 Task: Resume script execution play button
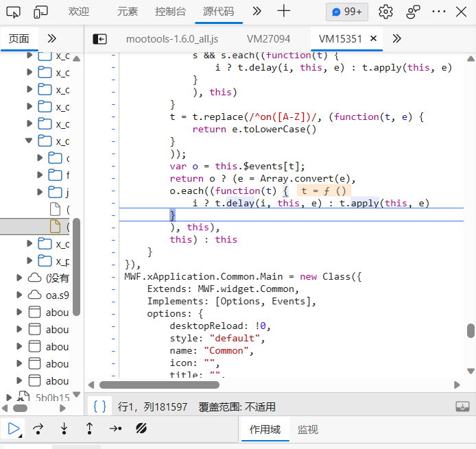(x=13, y=429)
